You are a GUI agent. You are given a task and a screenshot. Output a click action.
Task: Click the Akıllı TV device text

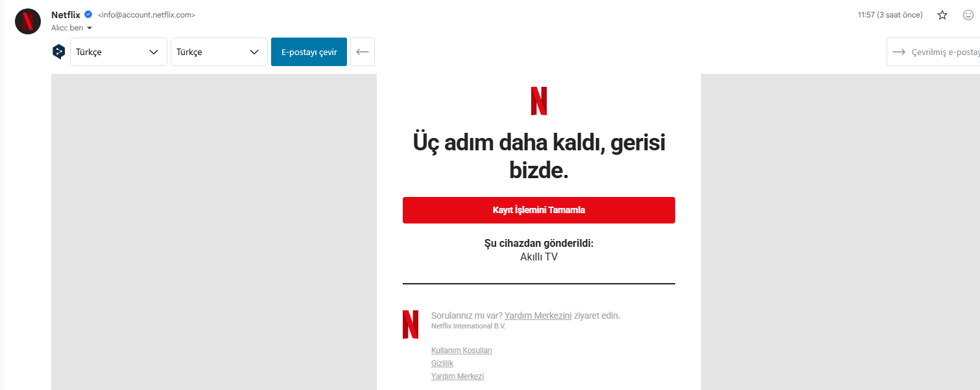[539, 257]
